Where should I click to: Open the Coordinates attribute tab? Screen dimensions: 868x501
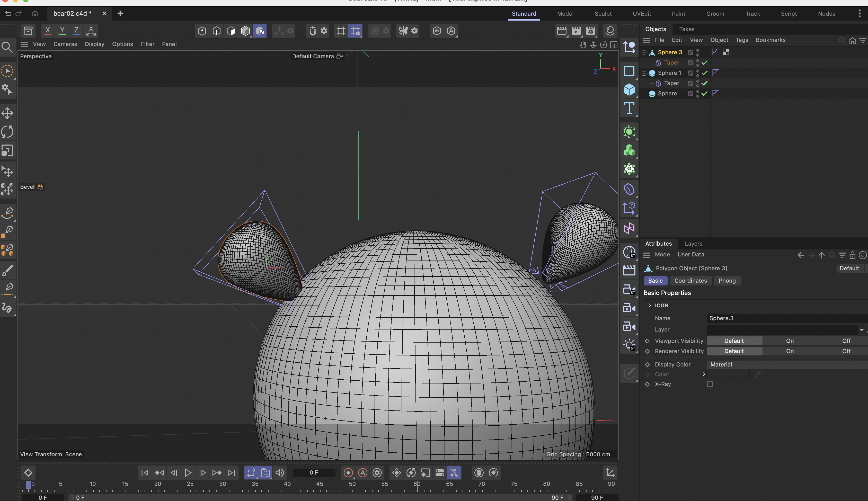click(x=690, y=280)
